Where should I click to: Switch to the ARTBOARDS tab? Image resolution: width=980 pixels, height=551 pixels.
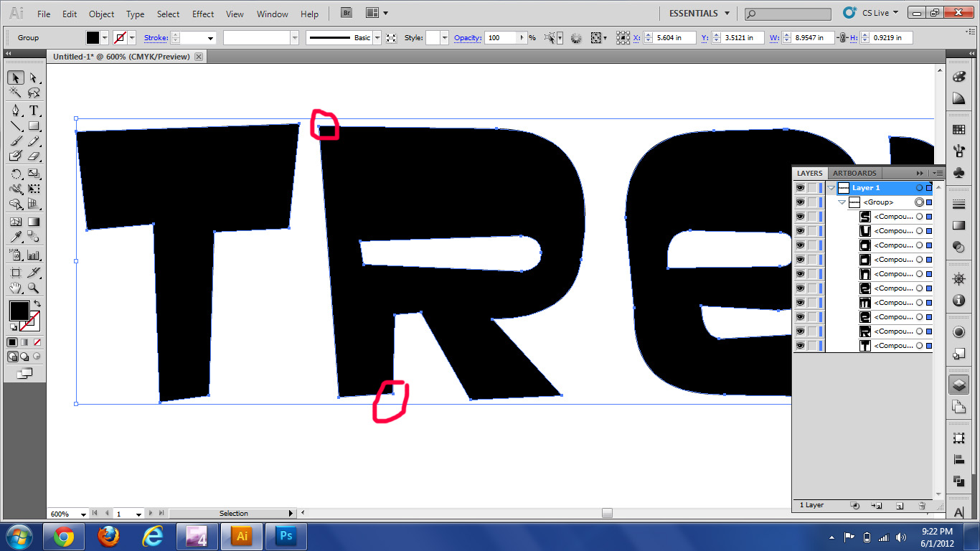[x=854, y=173]
